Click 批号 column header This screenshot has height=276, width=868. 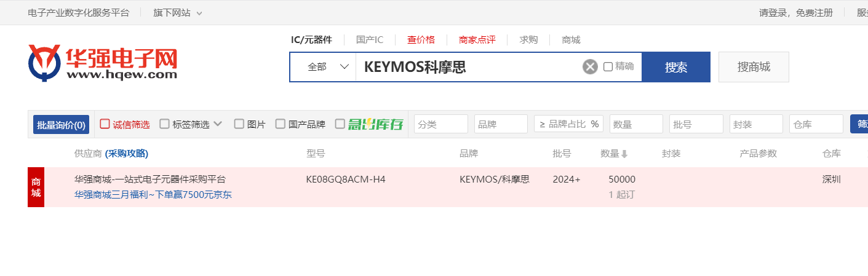click(562, 154)
